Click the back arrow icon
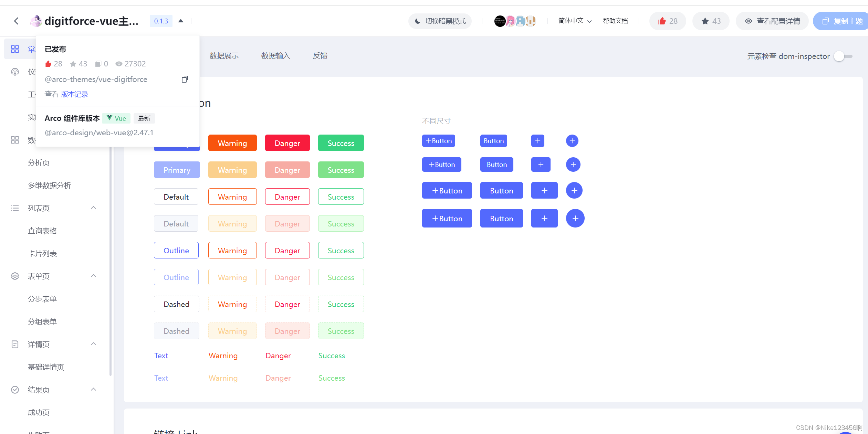Screen dimensions: 868x434 (16, 21)
